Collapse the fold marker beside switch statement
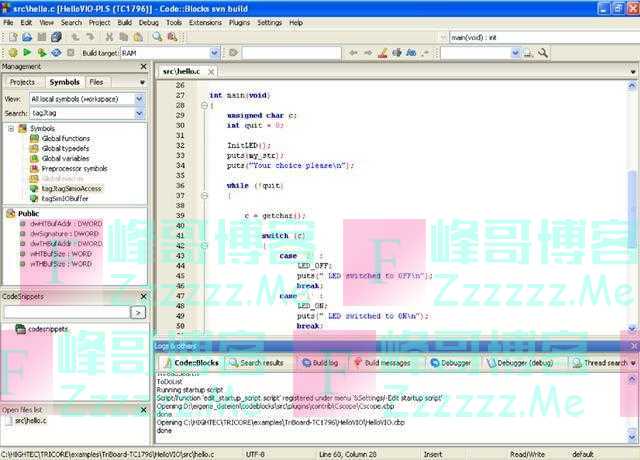The image size is (640, 460). [x=203, y=246]
